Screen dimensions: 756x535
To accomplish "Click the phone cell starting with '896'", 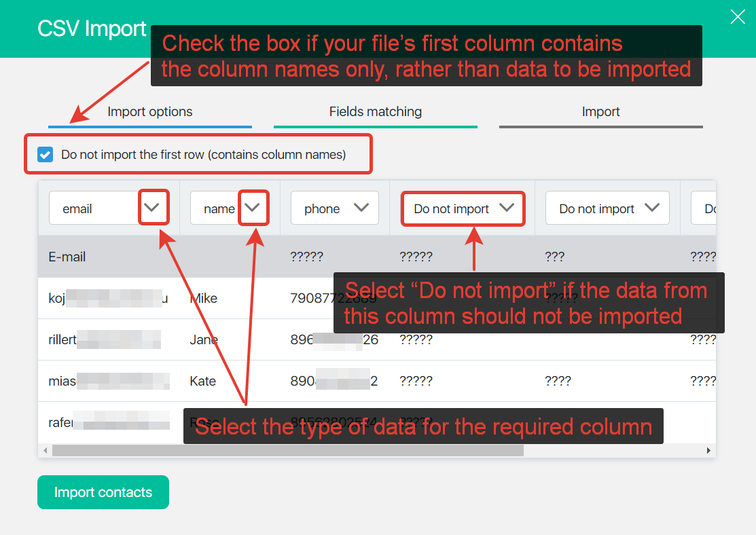I will coord(334,339).
